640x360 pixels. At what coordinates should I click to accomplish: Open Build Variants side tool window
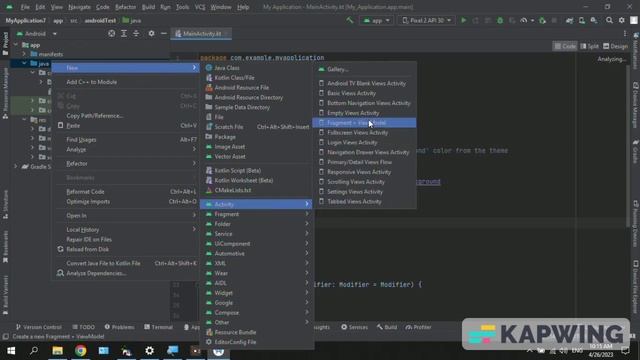[x=5, y=295]
